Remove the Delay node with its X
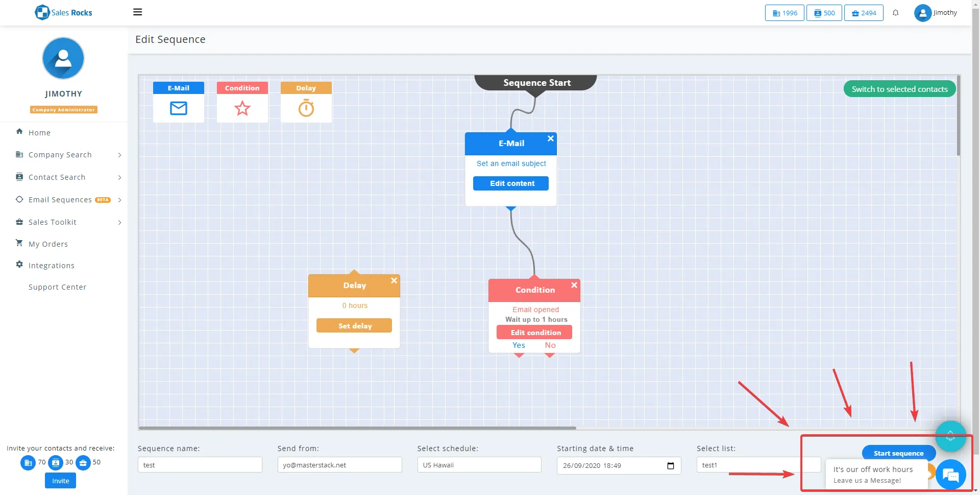This screenshot has height=495, width=980. pyautogui.click(x=394, y=280)
